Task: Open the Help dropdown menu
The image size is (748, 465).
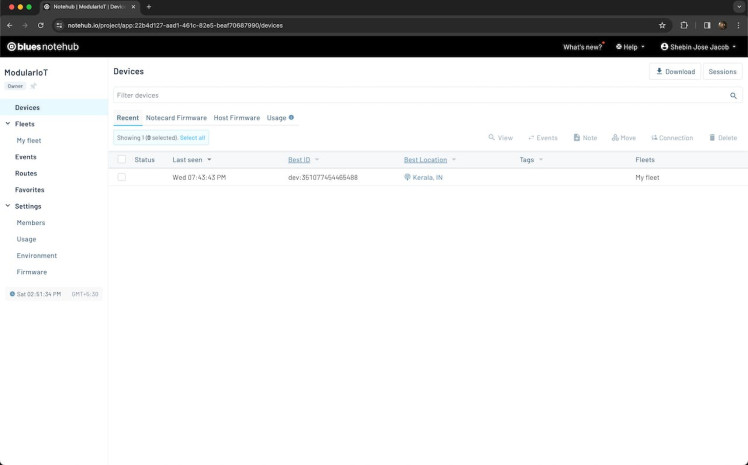Action: pos(630,47)
